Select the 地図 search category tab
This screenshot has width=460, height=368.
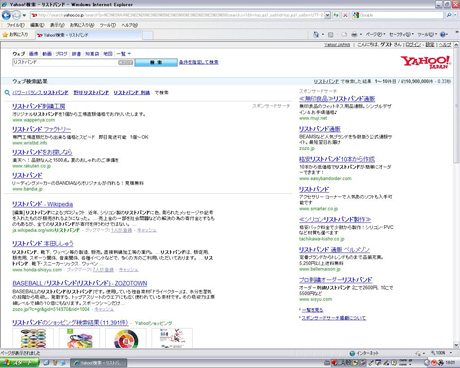pos(108,54)
